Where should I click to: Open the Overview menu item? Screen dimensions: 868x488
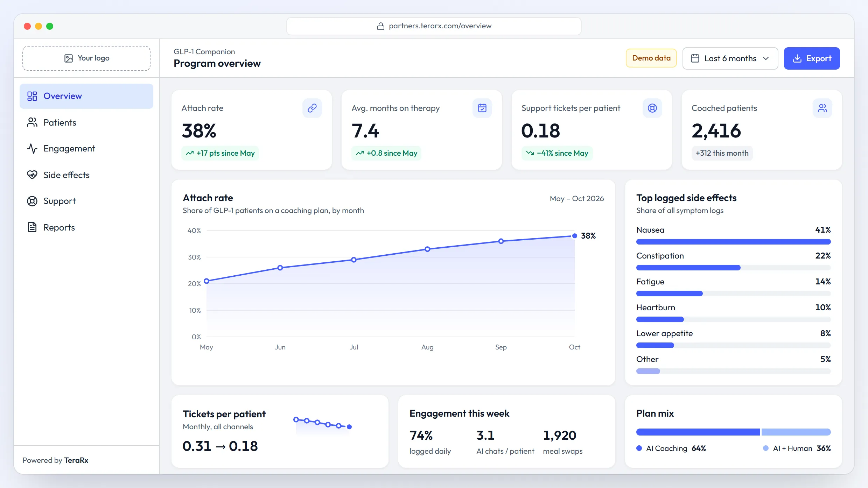click(x=86, y=96)
